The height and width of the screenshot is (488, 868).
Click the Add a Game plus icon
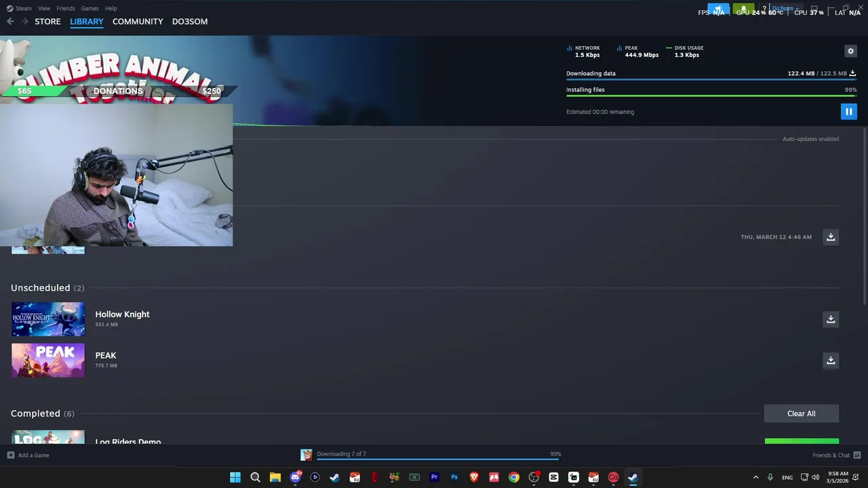[x=10, y=455]
